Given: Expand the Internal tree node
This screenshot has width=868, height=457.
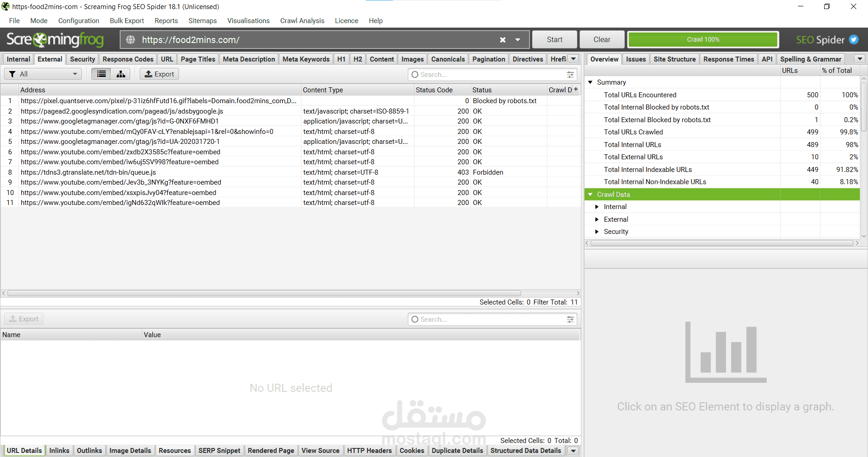Looking at the screenshot, I should [597, 207].
